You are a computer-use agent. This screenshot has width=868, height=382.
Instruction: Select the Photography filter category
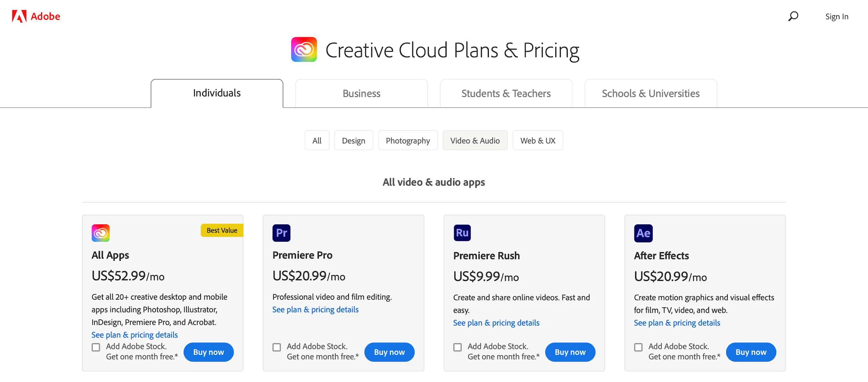408,140
